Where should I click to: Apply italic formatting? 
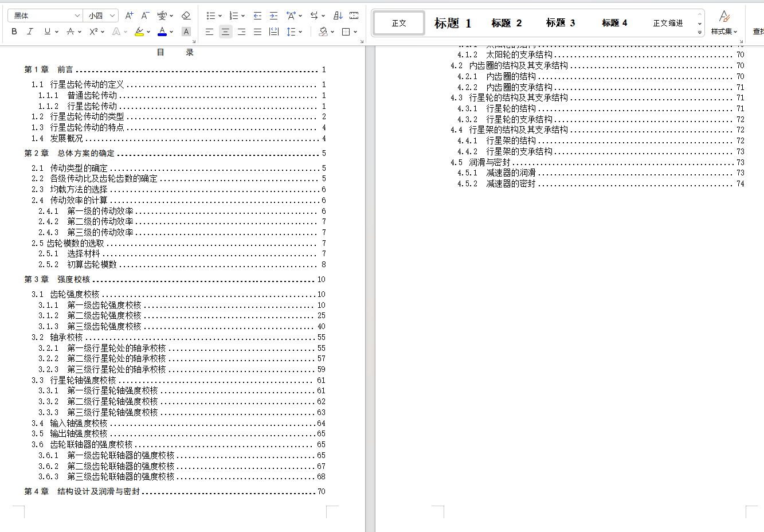click(29, 32)
